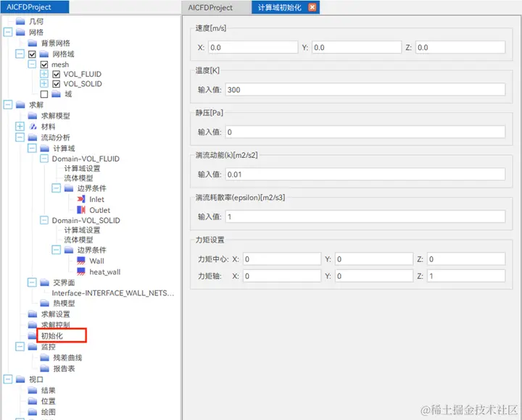Select the AICFDProject tree panel tab
Viewport: 522px width, 420px height.
coord(35,7)
